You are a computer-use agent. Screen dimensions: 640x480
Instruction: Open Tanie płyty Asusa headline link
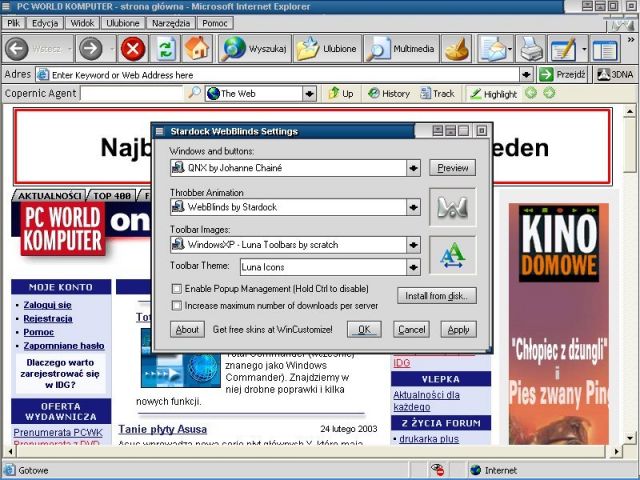tap(162, 429)
